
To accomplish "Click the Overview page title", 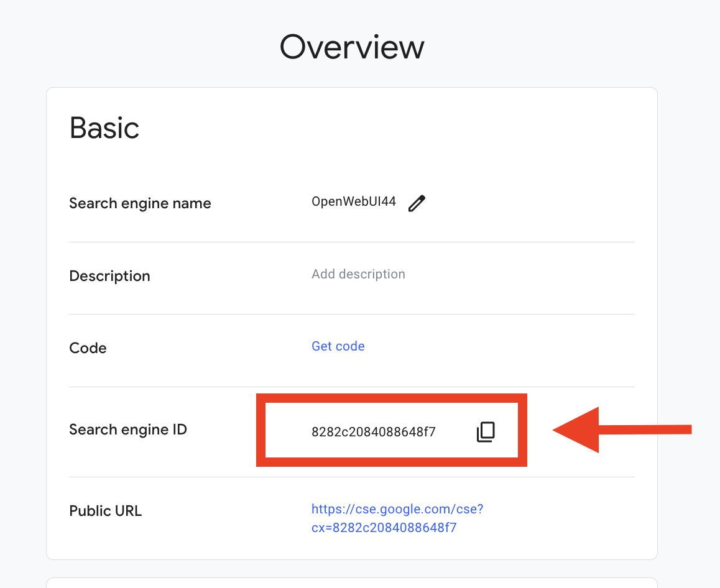I will click(x=352, y=47).
